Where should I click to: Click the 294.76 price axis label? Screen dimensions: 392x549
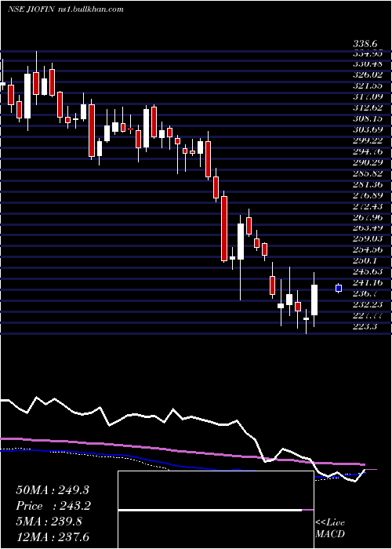[x=367, y=151]
